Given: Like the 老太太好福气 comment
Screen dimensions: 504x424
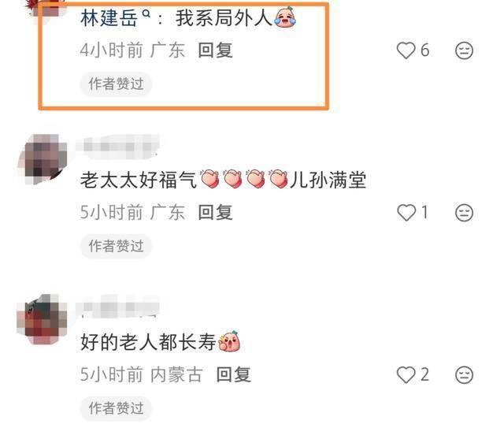Looking at the screenshot, I should point(406,213).
